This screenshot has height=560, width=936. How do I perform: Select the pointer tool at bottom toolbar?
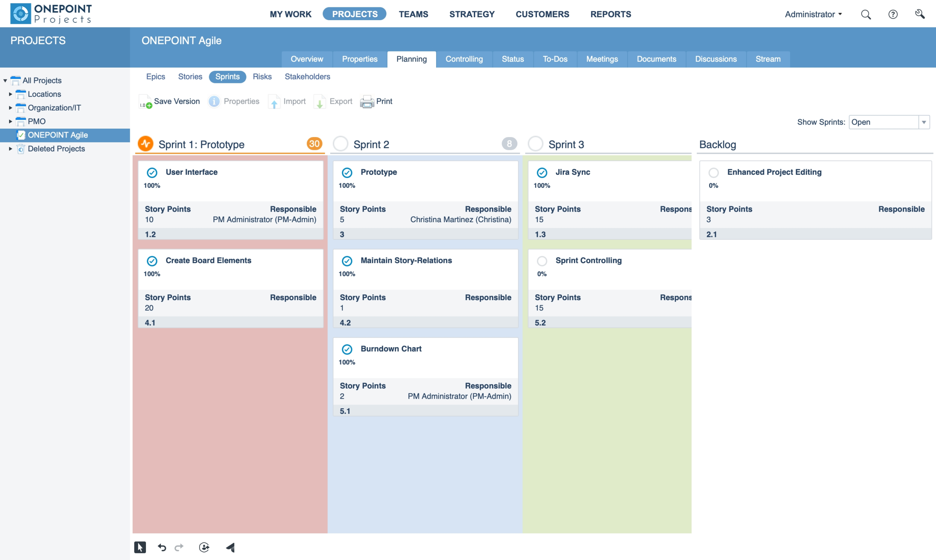tap(140, 548)
